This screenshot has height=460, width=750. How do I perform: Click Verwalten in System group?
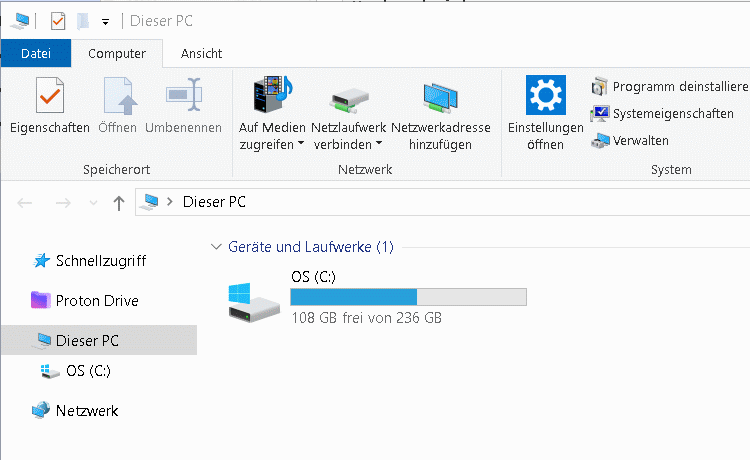pyautogui.click(x=630, y=141)
